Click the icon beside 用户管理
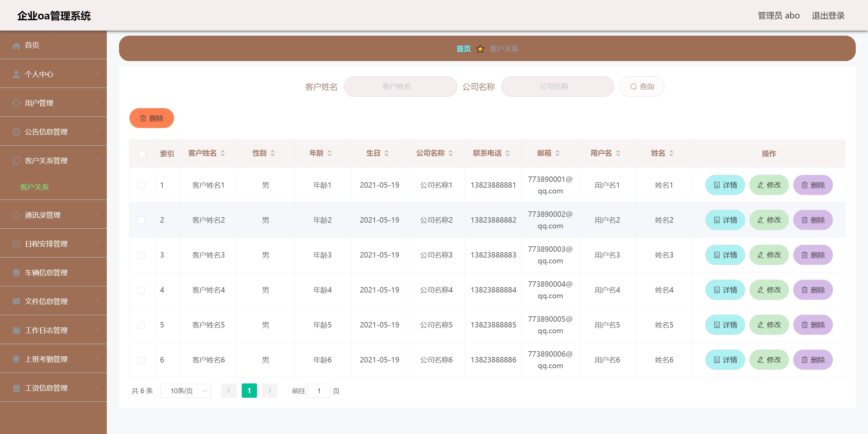868x434 pixels. pyautogui.click(x=16, y=103)
